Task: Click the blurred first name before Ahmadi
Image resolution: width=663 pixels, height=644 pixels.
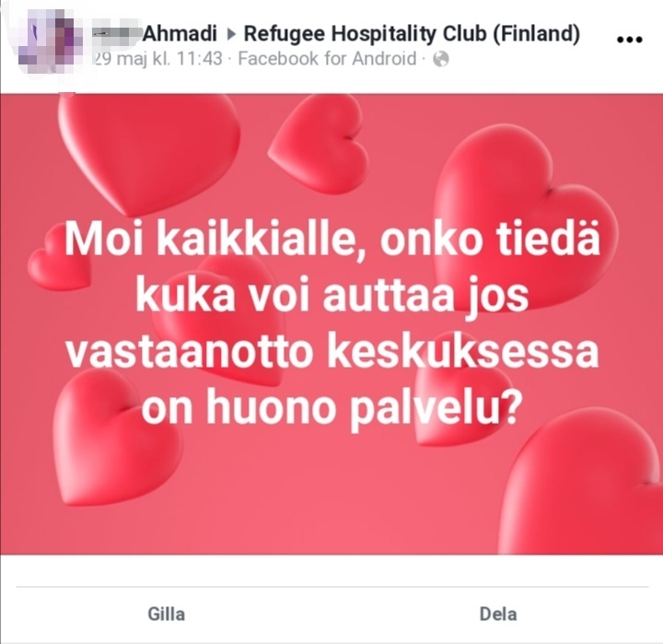Action: [x=117, y=34]
